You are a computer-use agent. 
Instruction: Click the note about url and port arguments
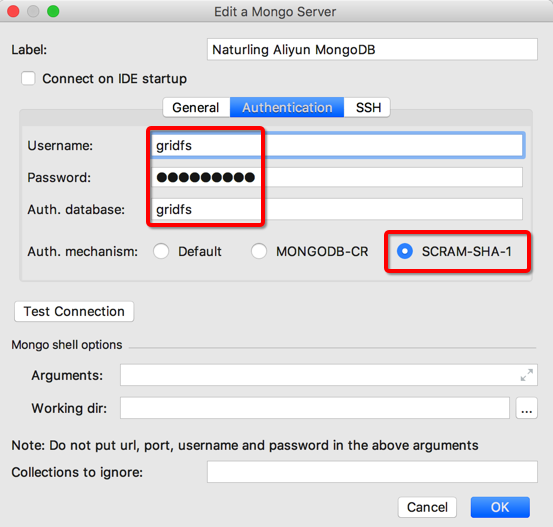pos(245,445)
